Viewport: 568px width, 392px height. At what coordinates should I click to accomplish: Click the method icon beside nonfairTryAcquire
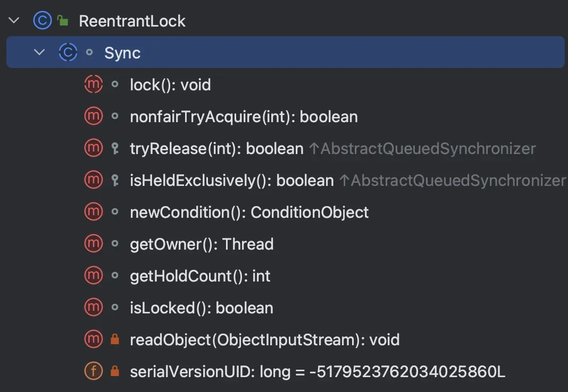(93, 117)
